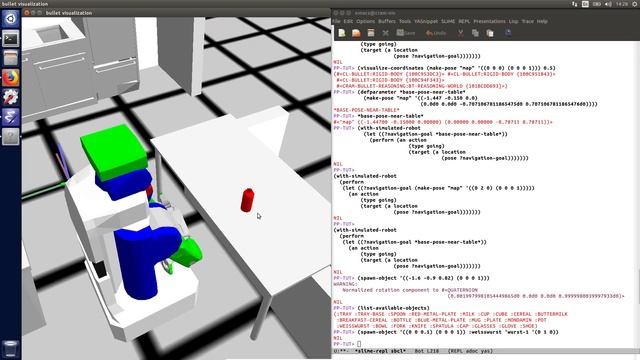Click the Undo button in Emacs toolbar
This screenshot has height=360, width=640.
[x=436, y=33]
